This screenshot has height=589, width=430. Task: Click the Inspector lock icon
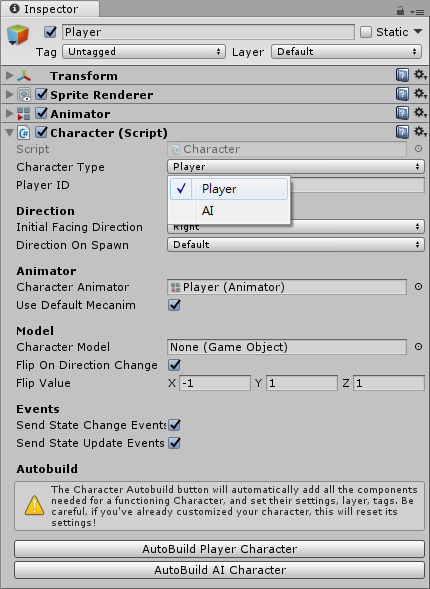400,11
